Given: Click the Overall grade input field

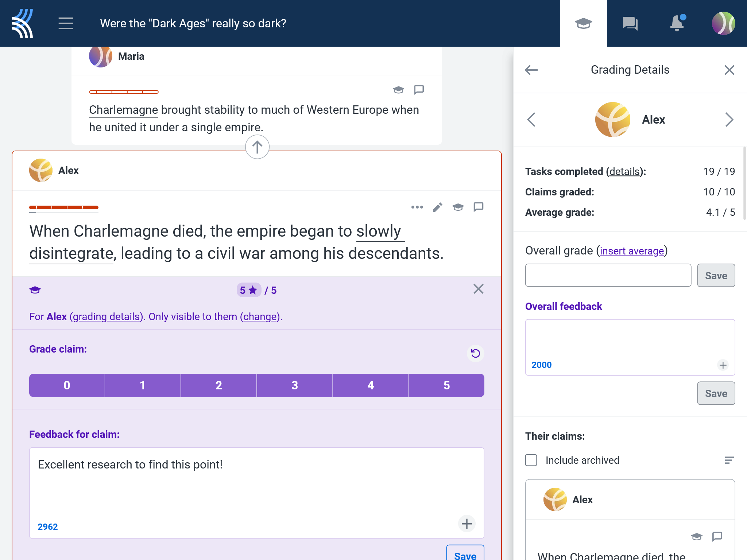Looking at the screenshot, I should click(608, 275).
